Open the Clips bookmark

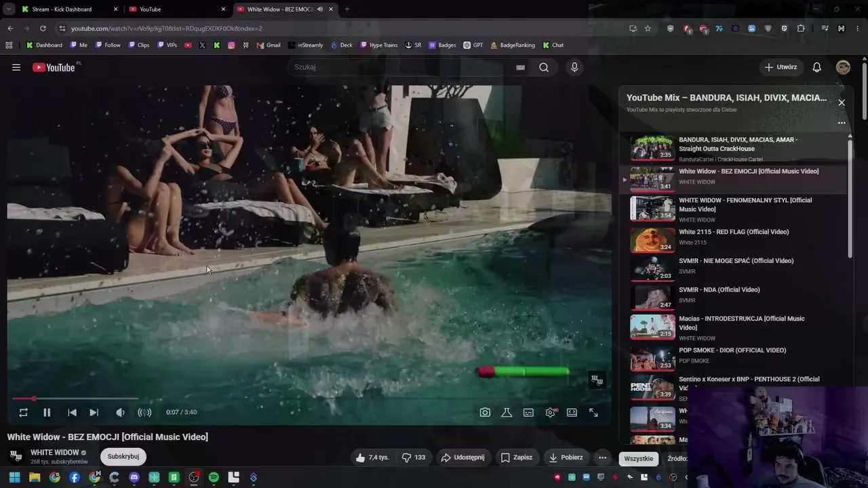[x=139, y=45]
